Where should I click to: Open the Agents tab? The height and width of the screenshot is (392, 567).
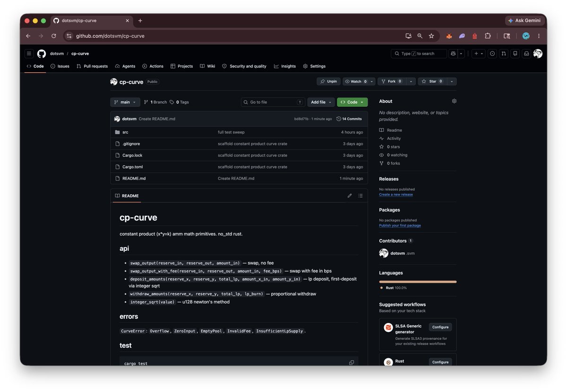pyautogui.click(x=125, y=66)
